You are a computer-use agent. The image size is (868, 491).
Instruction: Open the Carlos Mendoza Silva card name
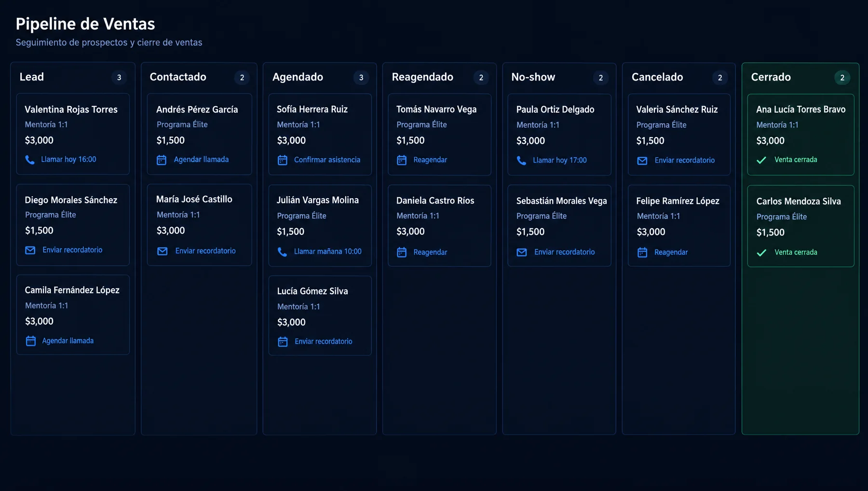[x=799, y=202]
